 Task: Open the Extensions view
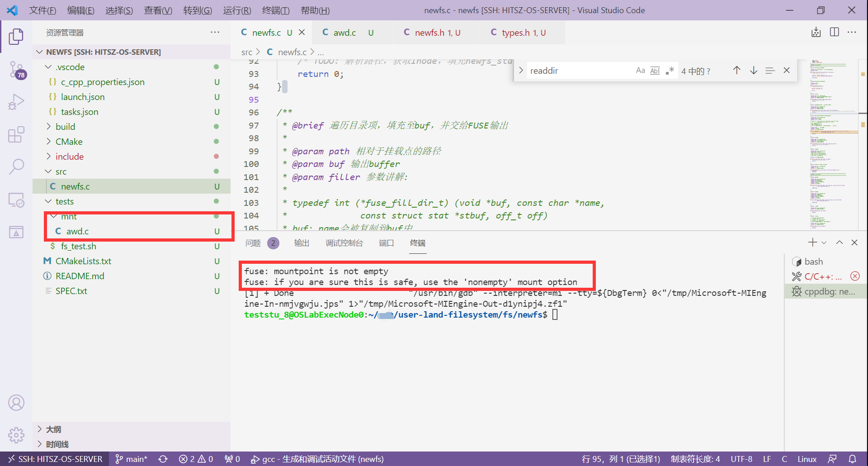click(x=16, y=134)
